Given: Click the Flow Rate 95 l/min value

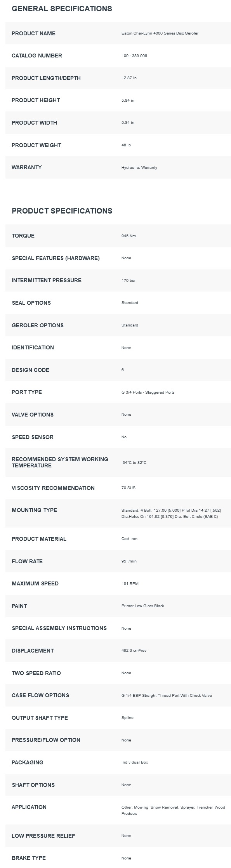Looking at the screenshot, I should click(x=129, y=561).
